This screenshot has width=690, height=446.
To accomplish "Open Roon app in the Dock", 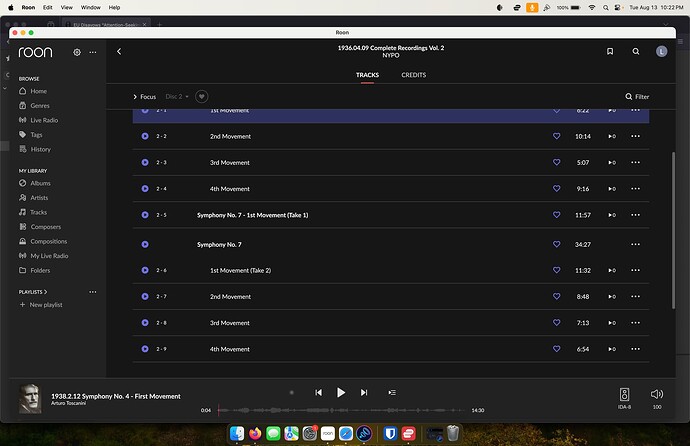I will (x=327, y=434).
